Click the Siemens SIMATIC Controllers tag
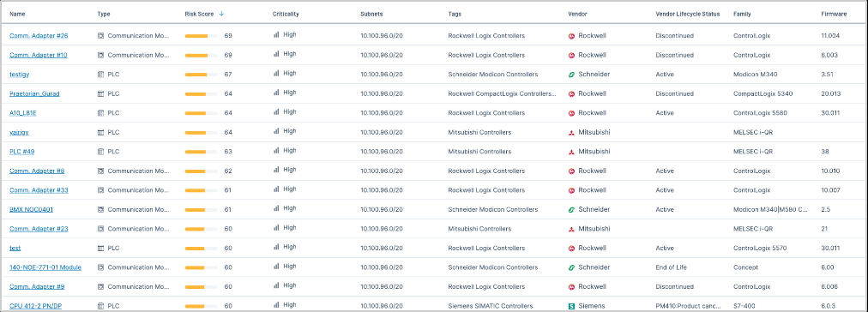Screen dimensions: 868x312 491,306
